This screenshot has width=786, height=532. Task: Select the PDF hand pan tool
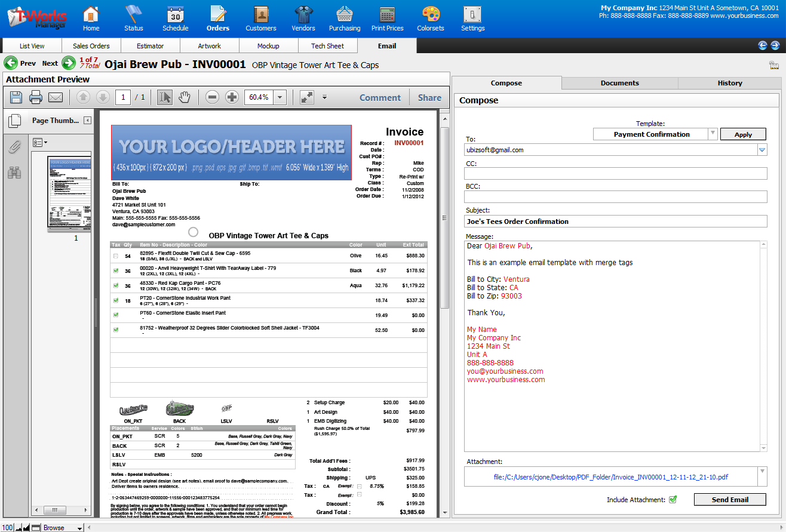tap(183, 97)
